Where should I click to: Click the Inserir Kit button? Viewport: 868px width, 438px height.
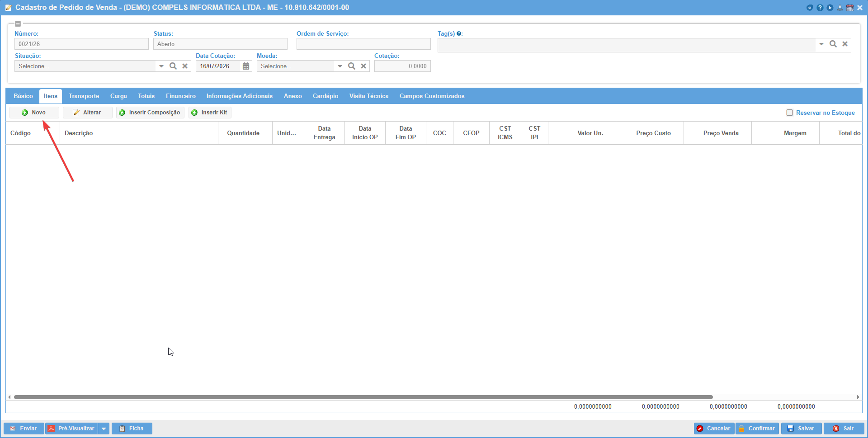click(210, 113)
